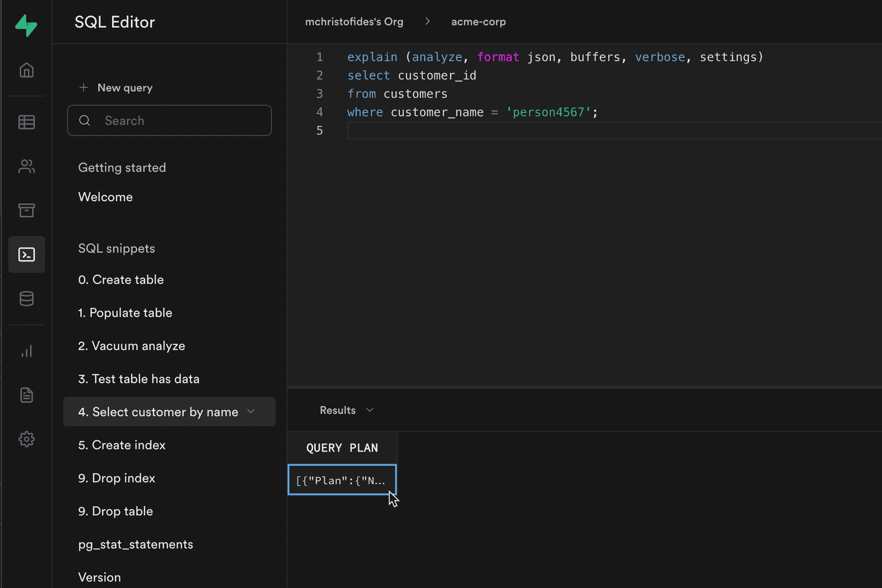Open the Home icon in sidebar

click(27, 70)
